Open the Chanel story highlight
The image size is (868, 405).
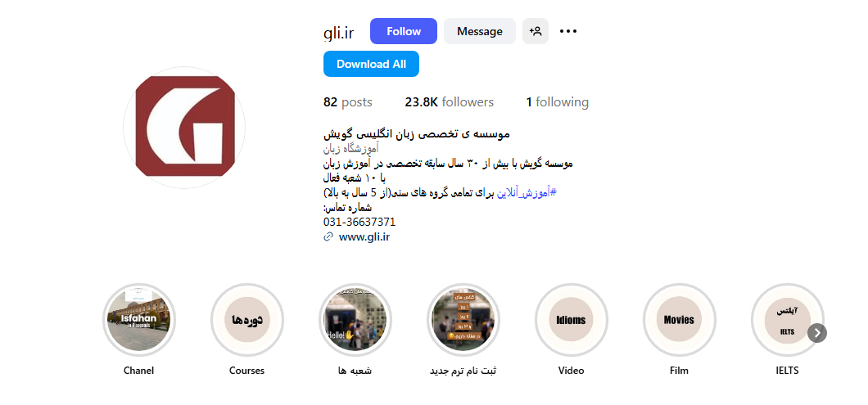139,320
